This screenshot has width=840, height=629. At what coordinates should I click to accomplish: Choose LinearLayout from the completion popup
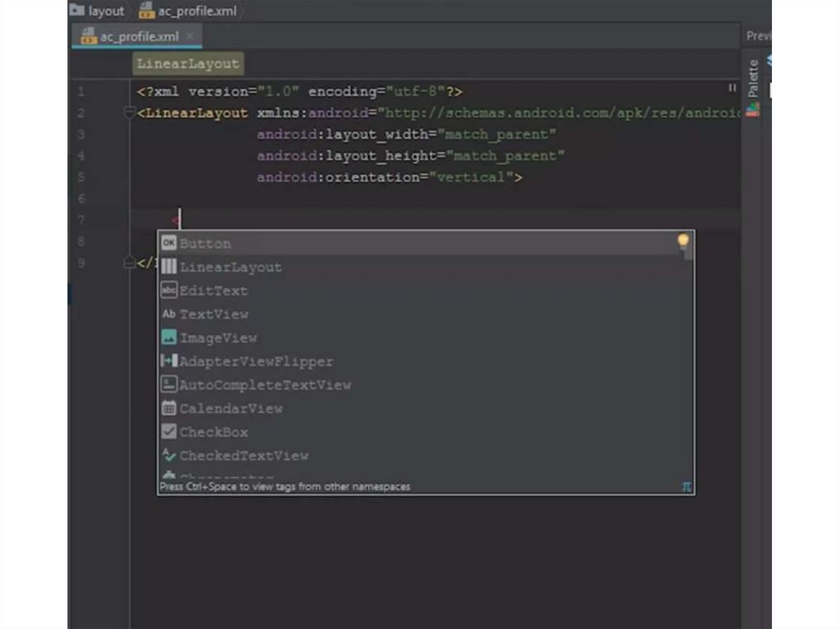tap(231, 267)
